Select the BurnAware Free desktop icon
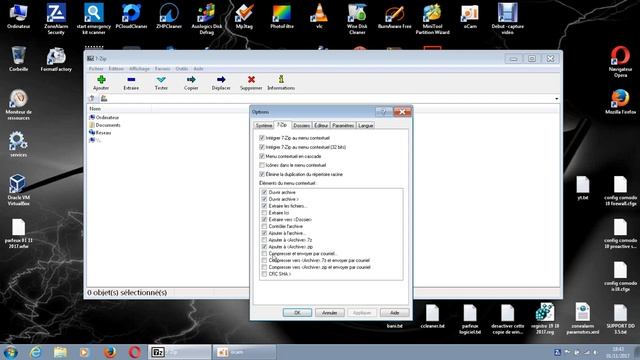The width and height of the screenshot is (640, 360). coord(394,16)
